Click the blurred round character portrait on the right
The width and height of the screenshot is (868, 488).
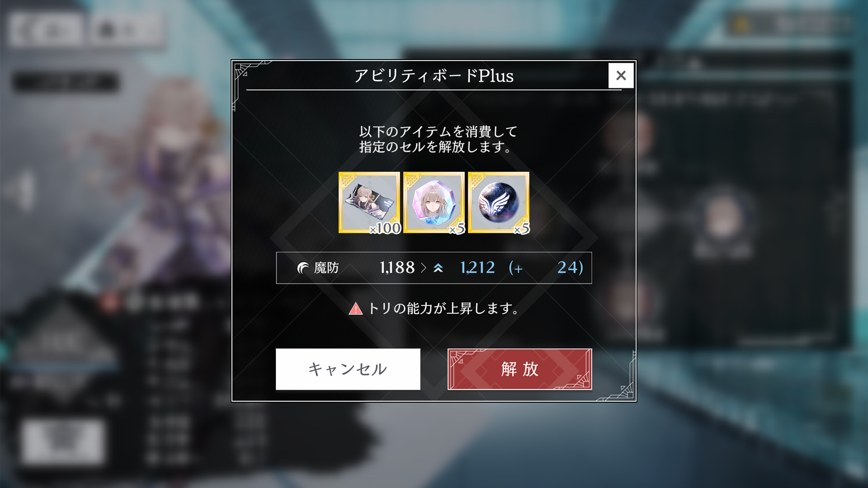(723, 219)
